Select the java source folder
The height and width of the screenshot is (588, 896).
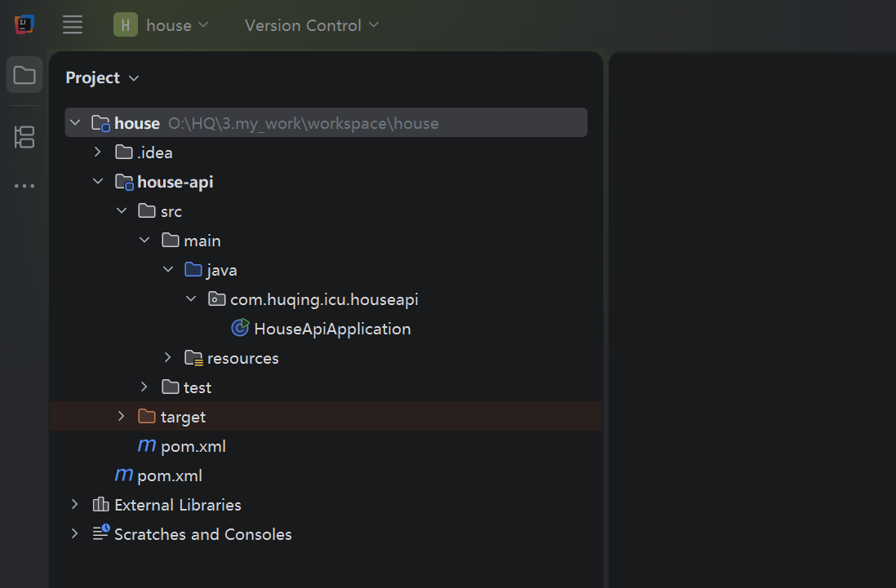(x=221, y=270)
